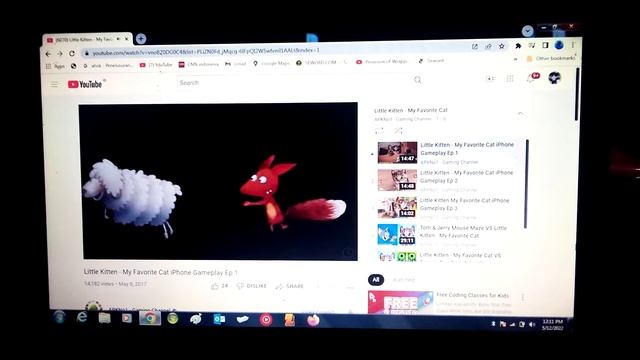The height and width of the screenshot is (360, 640).
Task: Open Outlook from the taskbar
Action: [219, 319]
